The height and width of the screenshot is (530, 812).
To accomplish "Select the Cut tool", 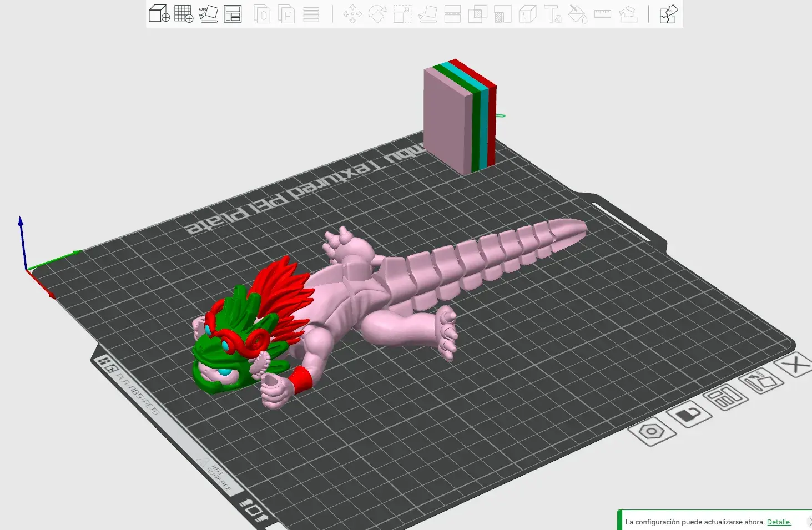I will coord(452,13).
